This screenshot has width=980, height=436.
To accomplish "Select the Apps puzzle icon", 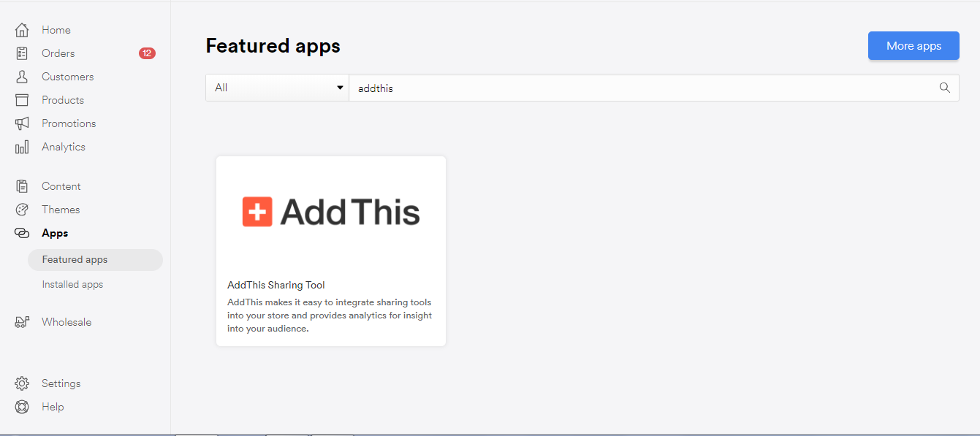I will point(22,232).
